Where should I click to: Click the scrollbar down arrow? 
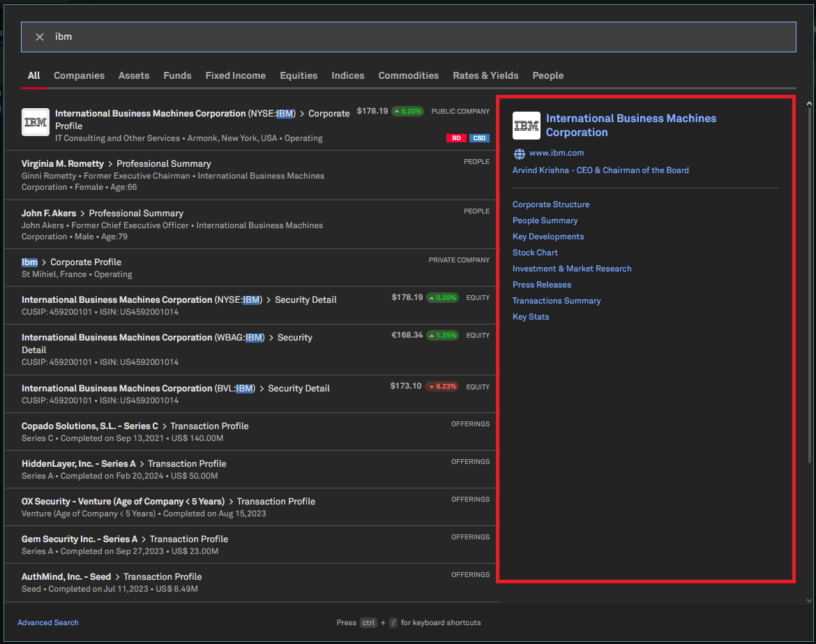(x=809, y=600)
